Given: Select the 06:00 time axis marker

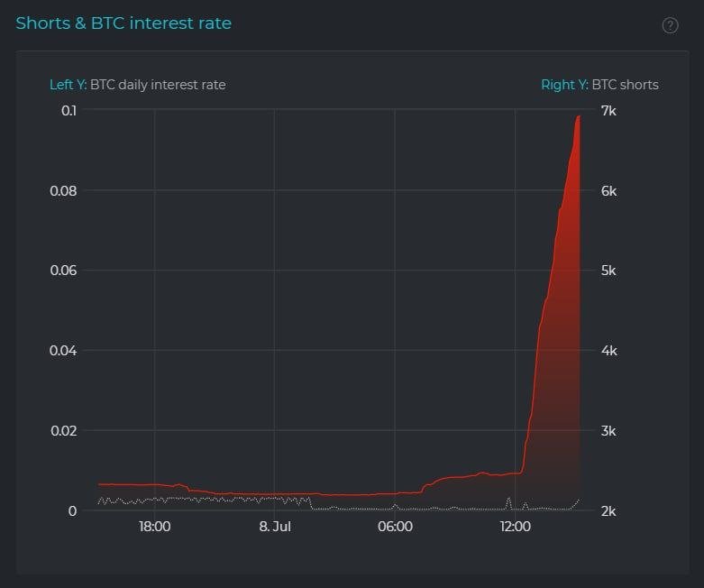Looking at the screenshot, I should (395, 527).
